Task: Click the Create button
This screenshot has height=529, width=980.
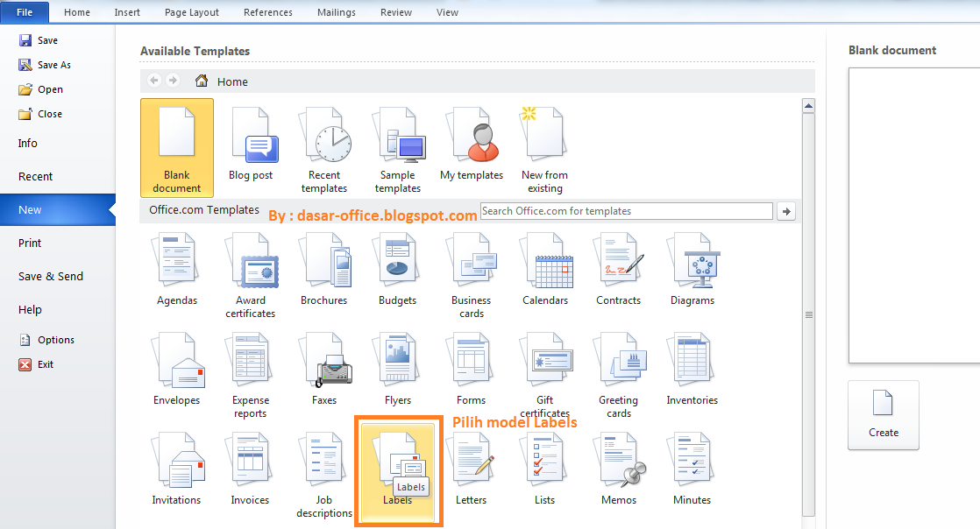Action: tap(883, 415)
